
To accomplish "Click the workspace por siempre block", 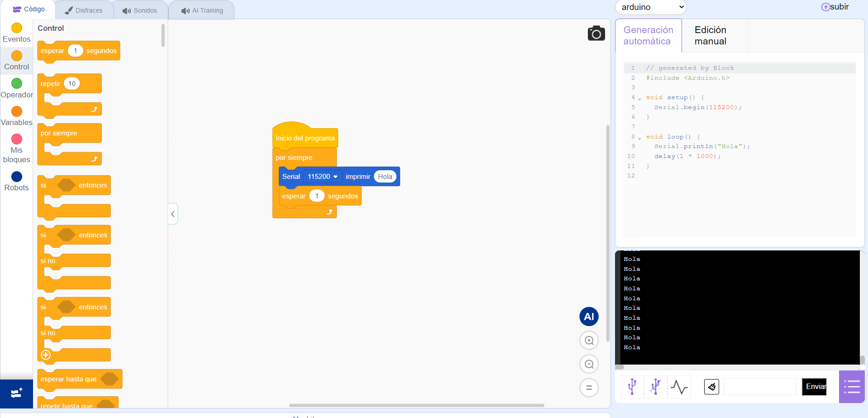I will click(294, 158).
